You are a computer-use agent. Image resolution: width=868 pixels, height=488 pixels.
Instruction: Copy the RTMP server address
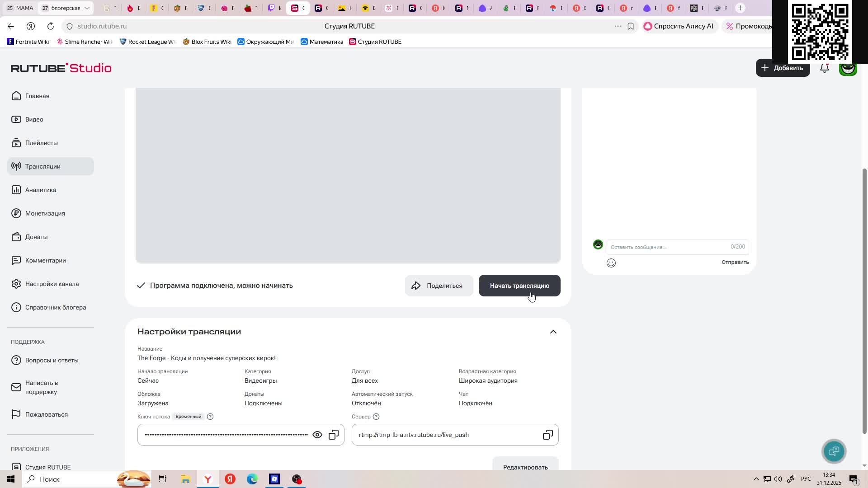click(547, 435)
